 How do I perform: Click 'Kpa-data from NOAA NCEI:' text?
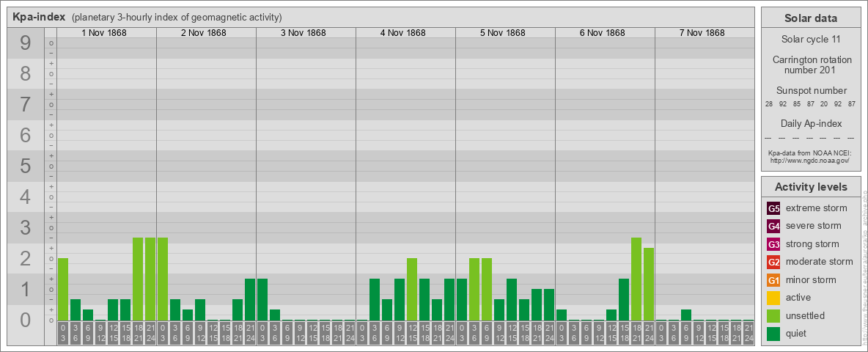[x=810, y=153]
